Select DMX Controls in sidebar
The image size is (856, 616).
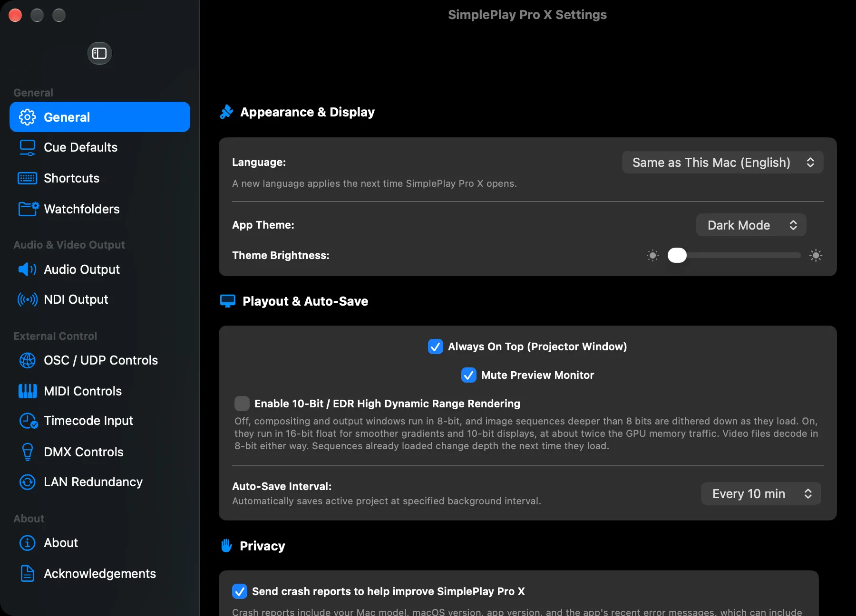[x=100, y=452]
